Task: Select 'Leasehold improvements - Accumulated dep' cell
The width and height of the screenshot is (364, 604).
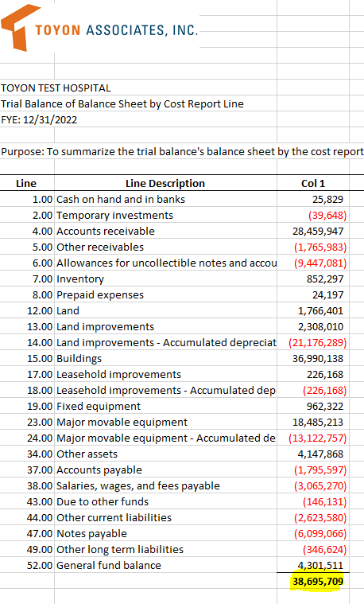Action: (x=165, y=390)
